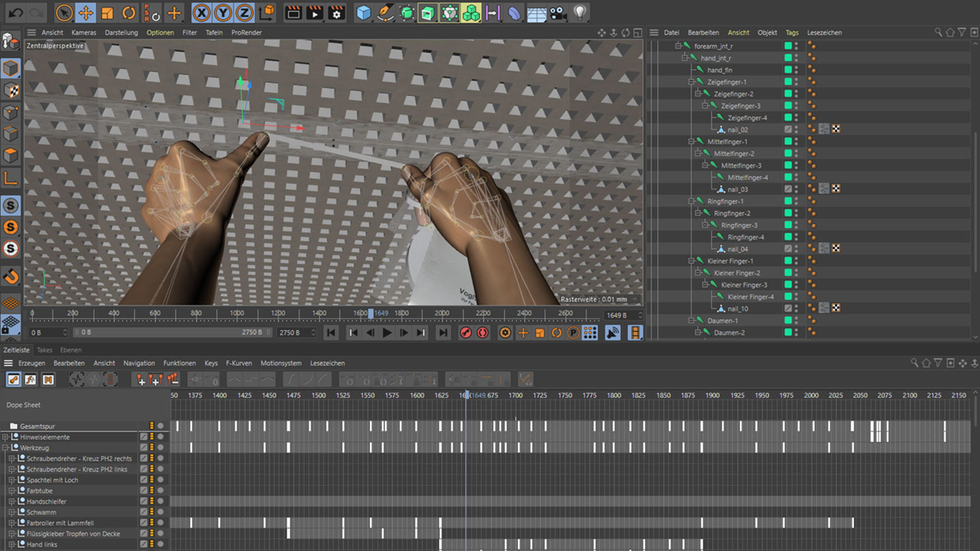The height and width of the screenshot is (551, 980).
Task: Click the frame 2000 mark on timeline ruler
Action: click(442, 313)
